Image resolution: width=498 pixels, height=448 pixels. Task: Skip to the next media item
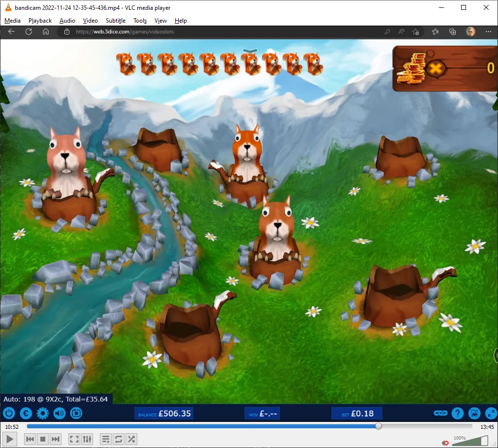pos(55,440)
